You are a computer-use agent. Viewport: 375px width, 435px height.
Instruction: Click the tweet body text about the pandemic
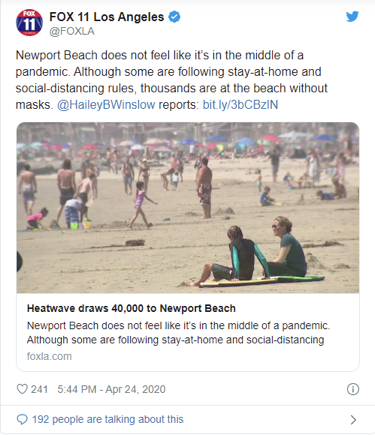tap(172, 80)
